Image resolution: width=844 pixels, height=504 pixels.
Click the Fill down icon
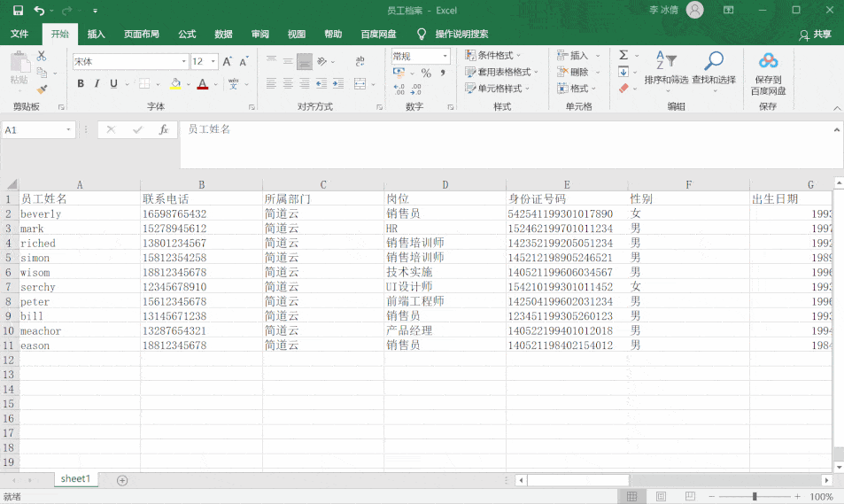623,72
